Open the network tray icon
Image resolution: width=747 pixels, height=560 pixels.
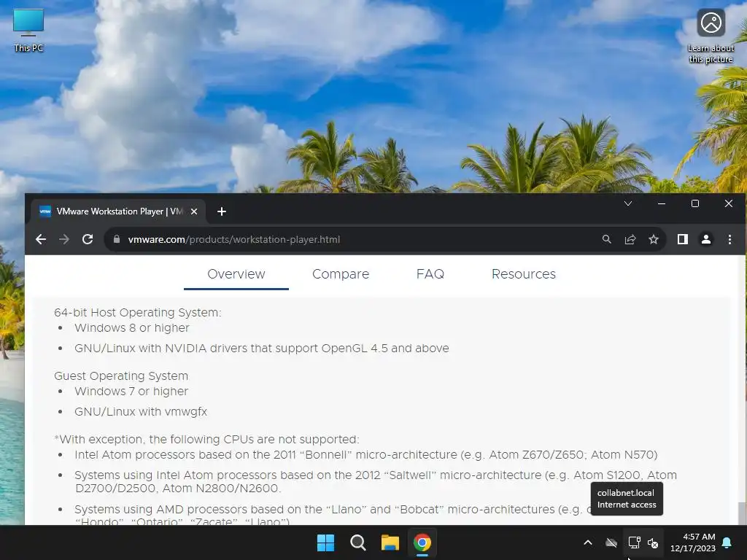[x=634, y=542]
